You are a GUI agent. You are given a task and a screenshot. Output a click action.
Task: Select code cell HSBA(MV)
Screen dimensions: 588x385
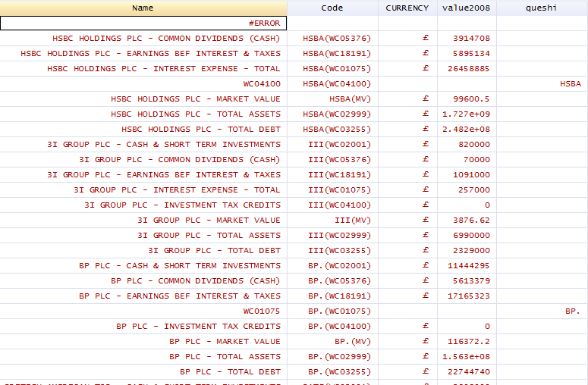pyautogui.click(x=332, y=99)
